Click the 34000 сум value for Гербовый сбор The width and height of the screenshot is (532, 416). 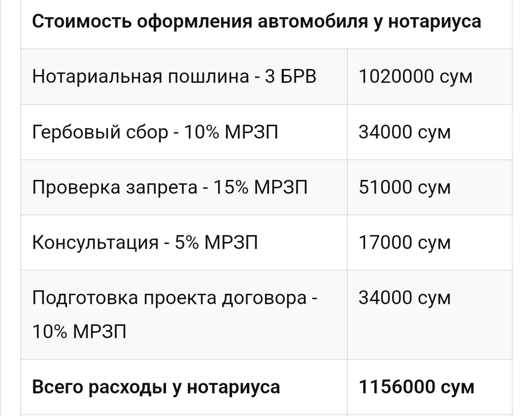coord(405,132)
